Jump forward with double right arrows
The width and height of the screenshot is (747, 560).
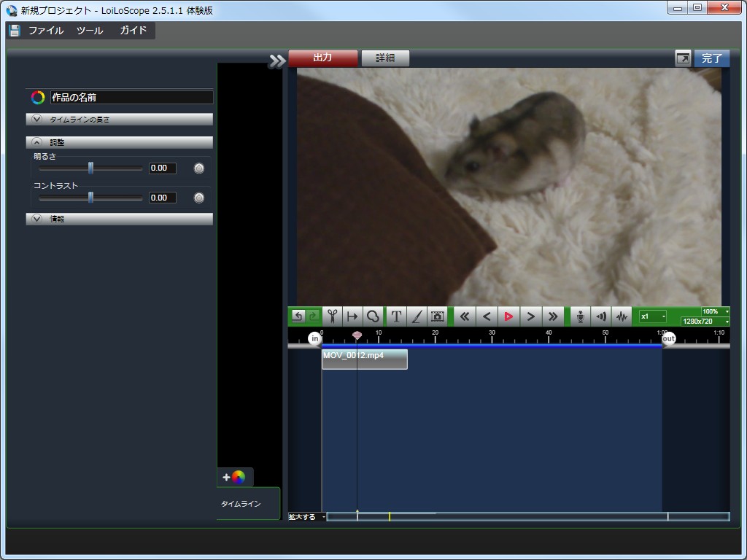click(553, 316)
